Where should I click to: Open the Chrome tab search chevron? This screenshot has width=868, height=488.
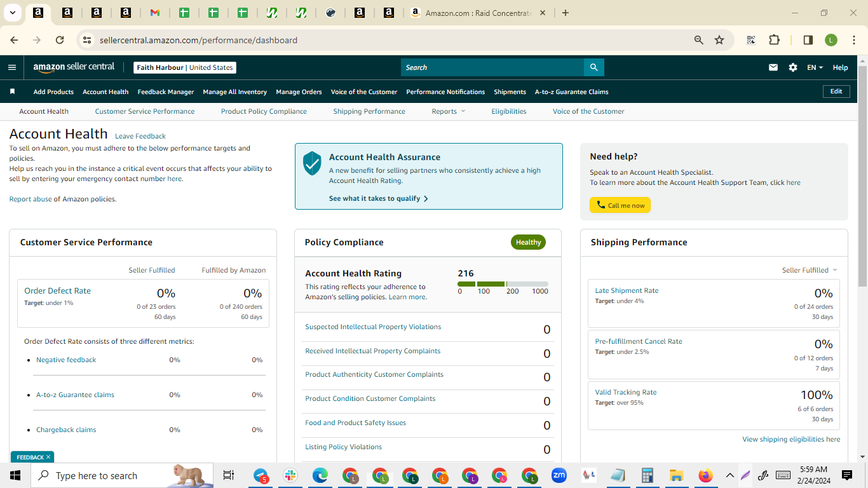(x=13, y=13)
